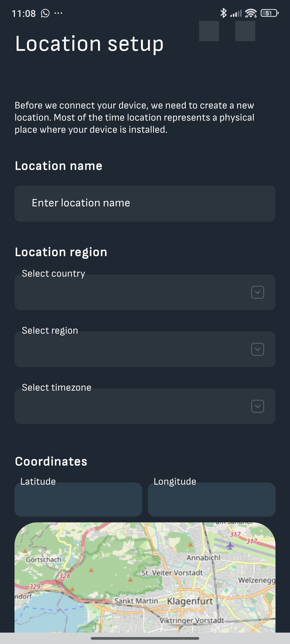The width and height of the screenshot is (290, 644).
Task: Click the chevron icon in timezone field
Action: coord(257,406)
